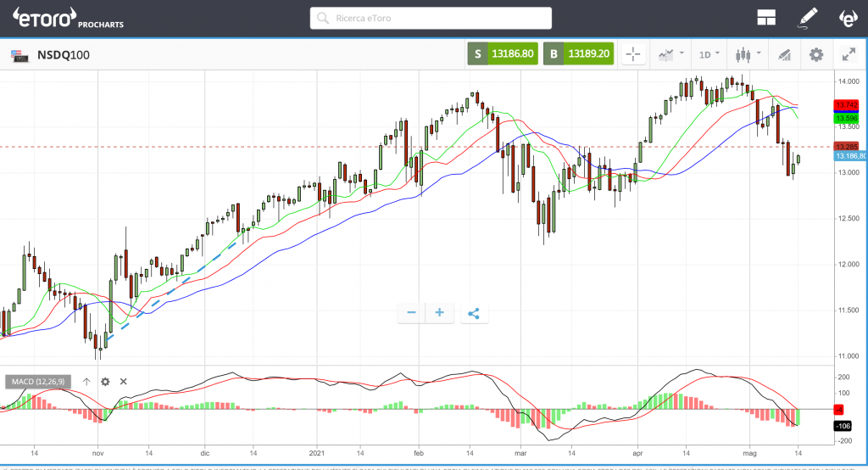
Task: Click the drawing tools ruler icon
Action: (784, 55)
